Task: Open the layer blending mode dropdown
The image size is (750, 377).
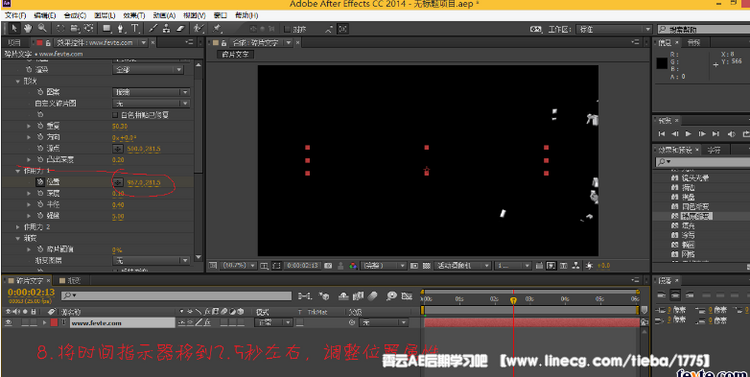Action: tap(273, 323)
